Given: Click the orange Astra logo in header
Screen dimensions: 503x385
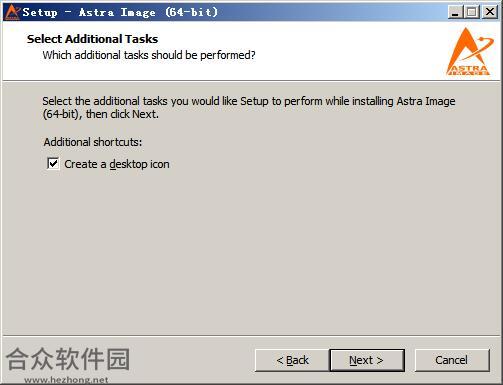Looking at the screenshot, I should (x=470, y=52).
